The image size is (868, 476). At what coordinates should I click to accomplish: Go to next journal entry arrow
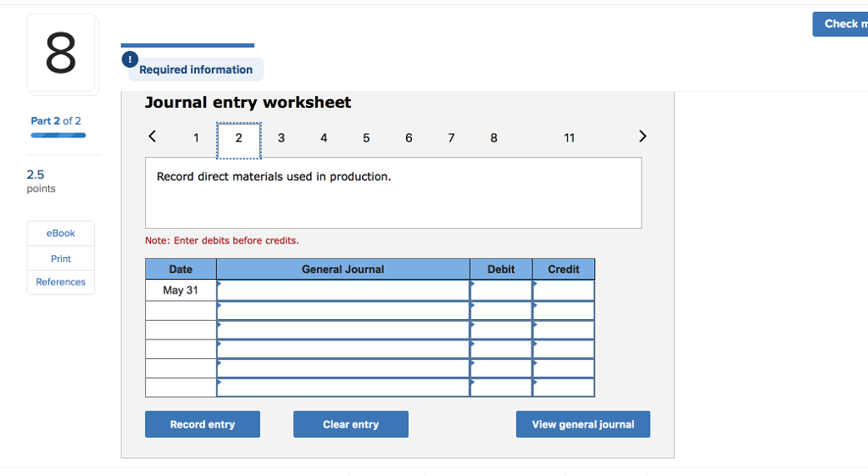[643, 137]
